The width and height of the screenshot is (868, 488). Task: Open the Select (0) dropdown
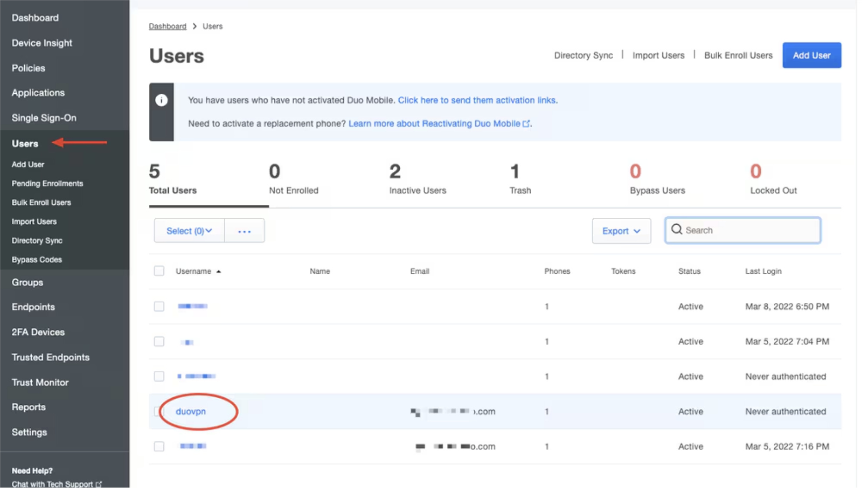(x=189, y=230)
